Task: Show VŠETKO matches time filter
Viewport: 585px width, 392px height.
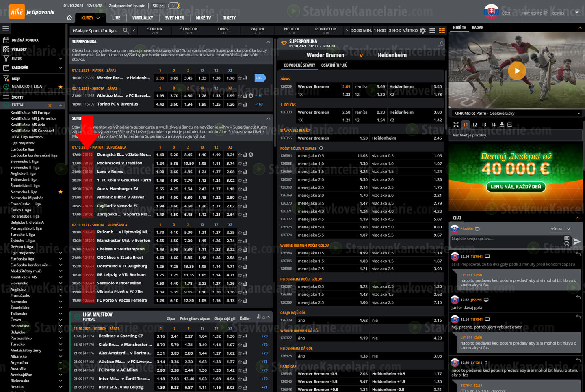Action: point(410,30)
